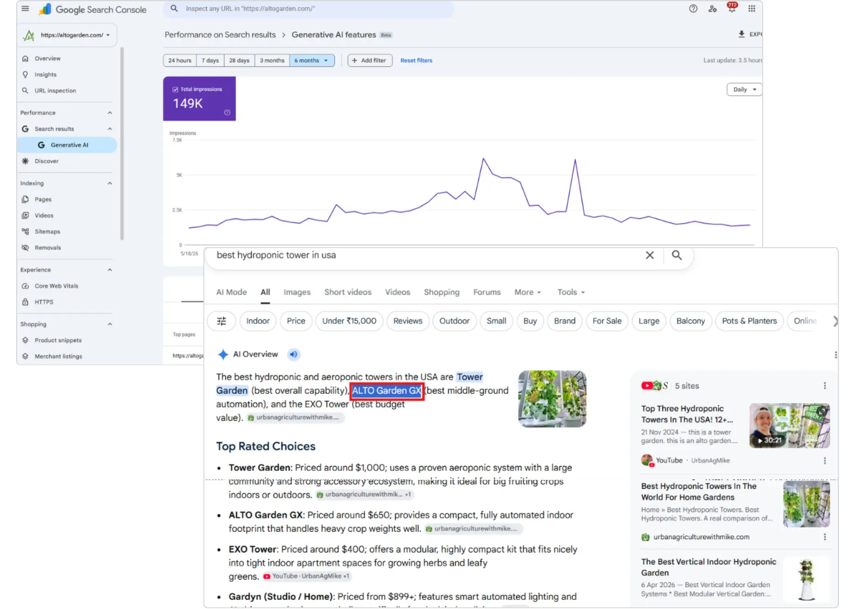Image resolution: width=868 pixels, height=609 pixels.
Task: Open three-dot menu beside 5 sites
Action: 825,386
